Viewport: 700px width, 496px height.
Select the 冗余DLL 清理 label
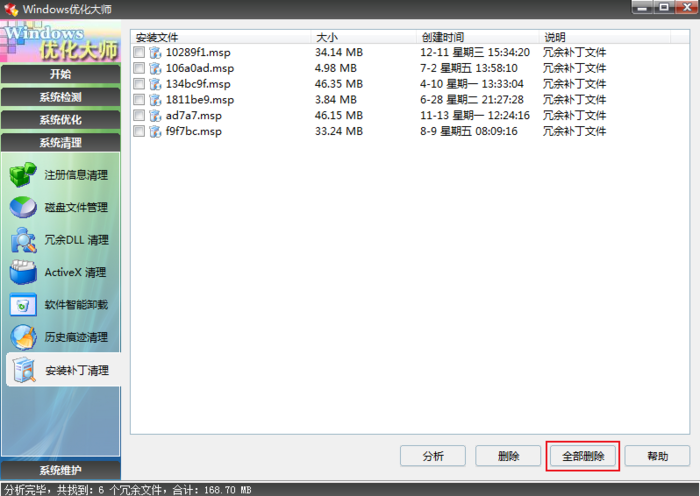[x=76, y=240]
